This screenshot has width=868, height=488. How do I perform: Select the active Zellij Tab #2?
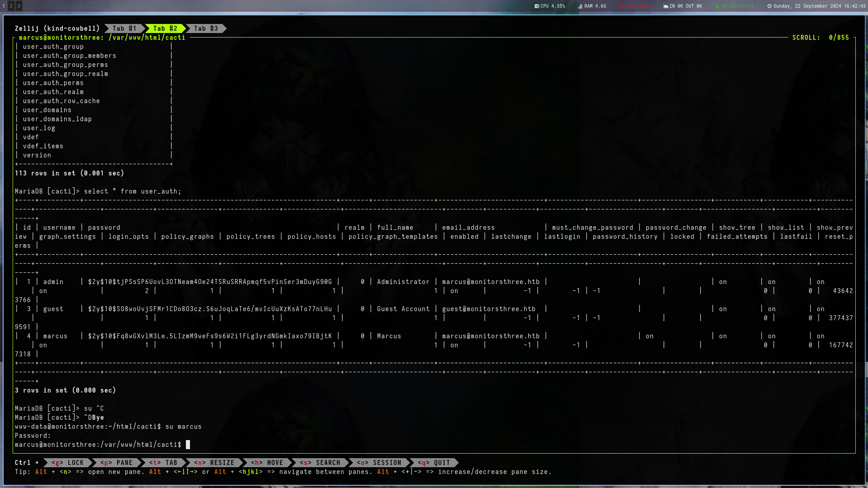[165, 28]
